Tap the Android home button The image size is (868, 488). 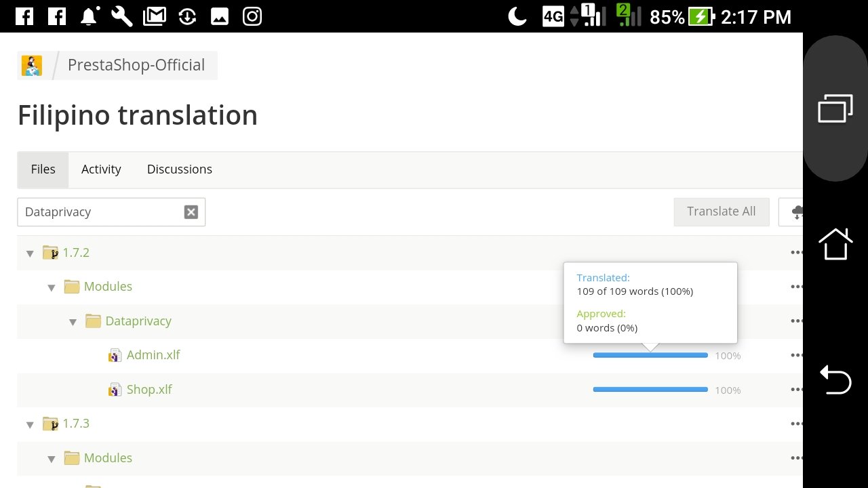tap(835, 244)
